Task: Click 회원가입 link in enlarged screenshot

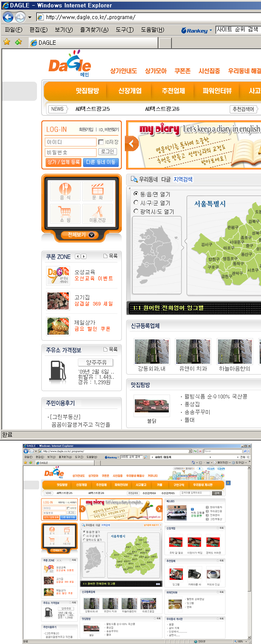Action: click(86, 129)
